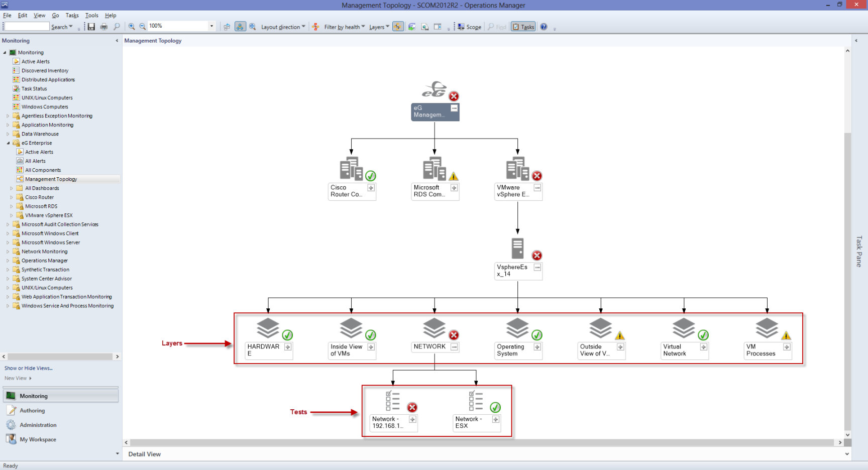Click the highlighted diagram layout icon

click(240, 27)
